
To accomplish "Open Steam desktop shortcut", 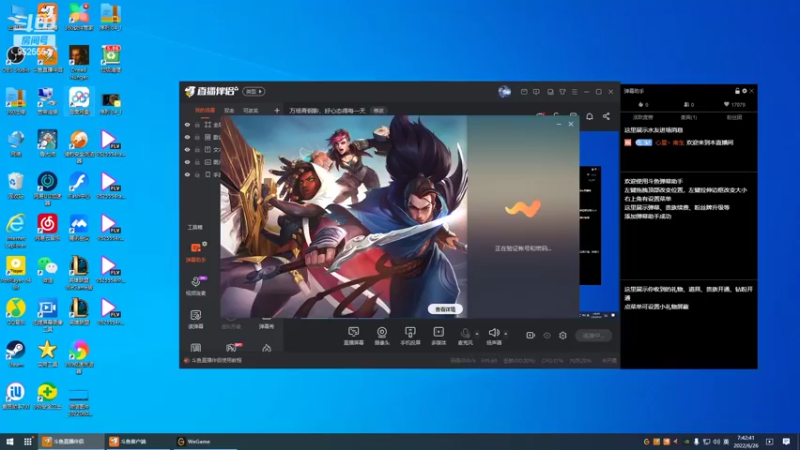I will tap(16, 355).
